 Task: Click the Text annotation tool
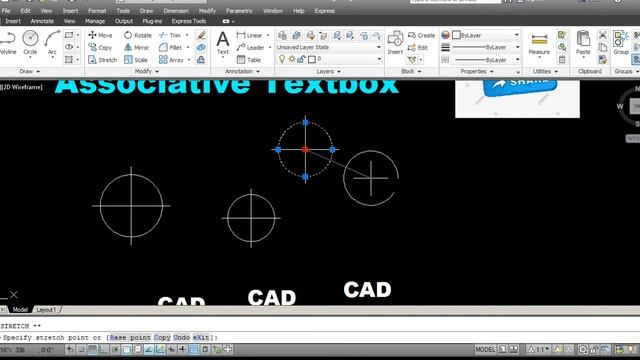[x=222, y=43]
